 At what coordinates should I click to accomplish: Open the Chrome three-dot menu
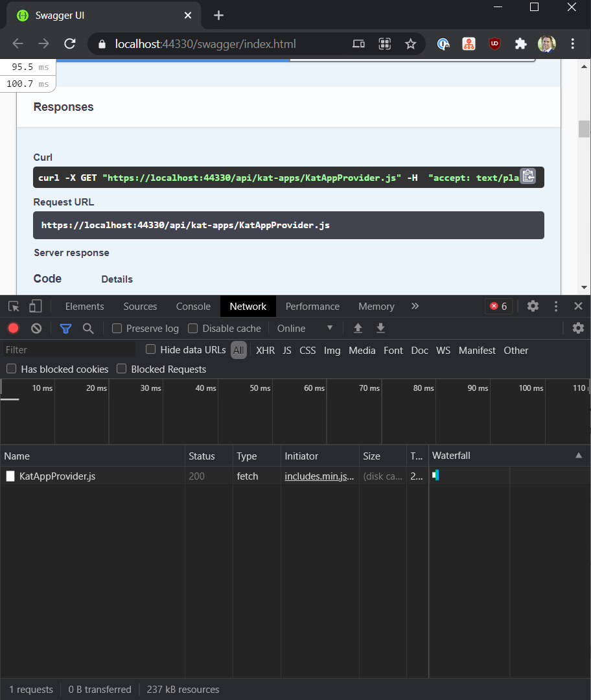tap(572, 44)
